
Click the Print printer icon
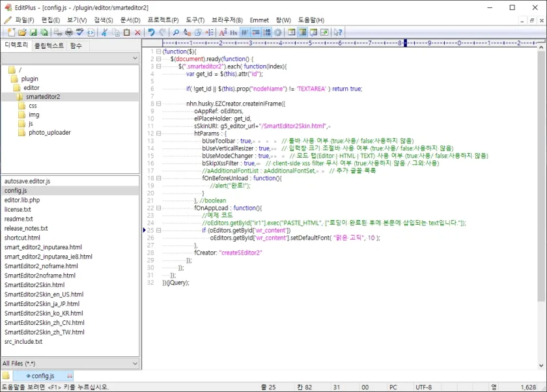coord(69,33)
